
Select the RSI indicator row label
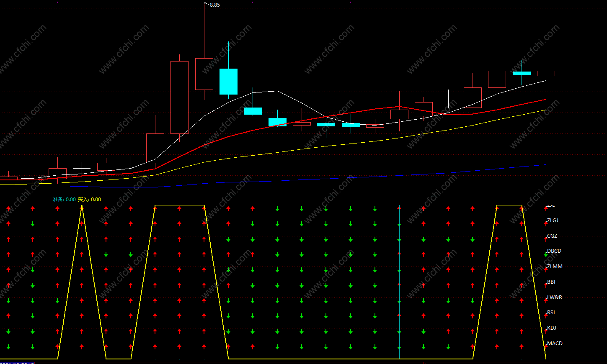point(551,313)
